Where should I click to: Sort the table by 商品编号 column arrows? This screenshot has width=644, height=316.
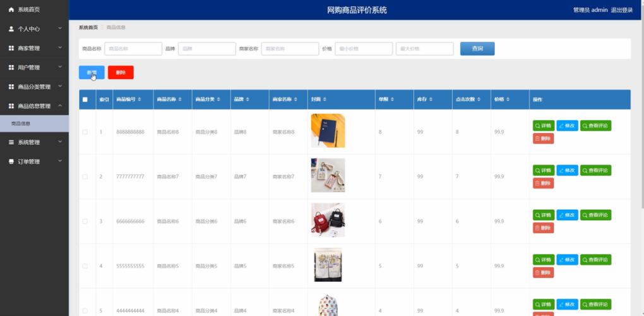(x=140, y=100)
